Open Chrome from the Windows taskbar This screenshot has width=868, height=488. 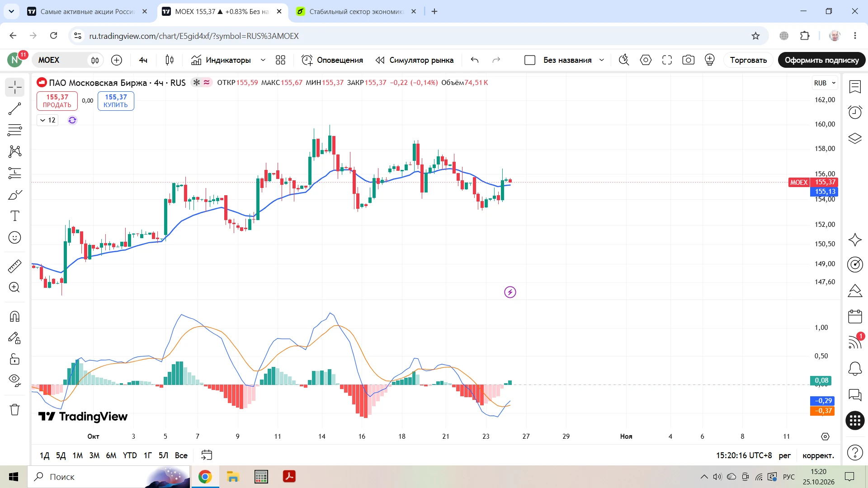click(205, 477)
